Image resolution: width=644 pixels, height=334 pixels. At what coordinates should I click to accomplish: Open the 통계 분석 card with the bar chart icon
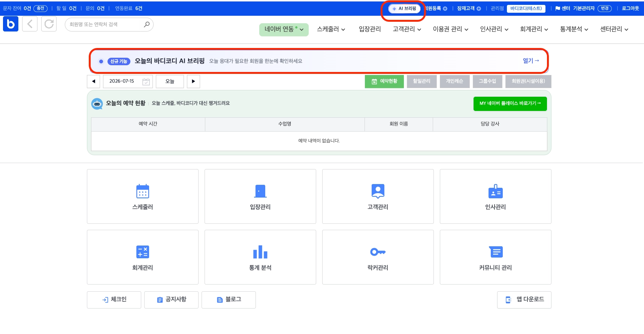(x=260, y=257)
